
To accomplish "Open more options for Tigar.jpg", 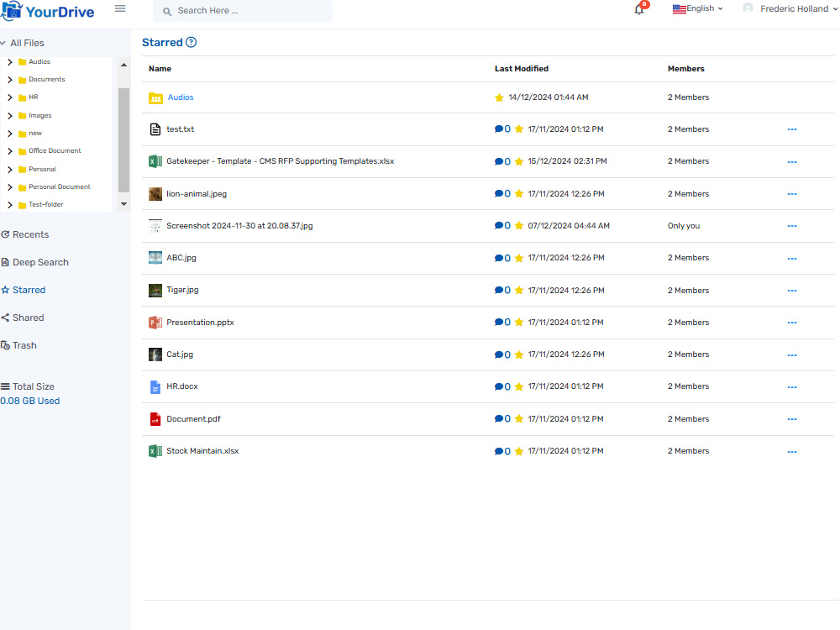I will click(x=792, y=291).
